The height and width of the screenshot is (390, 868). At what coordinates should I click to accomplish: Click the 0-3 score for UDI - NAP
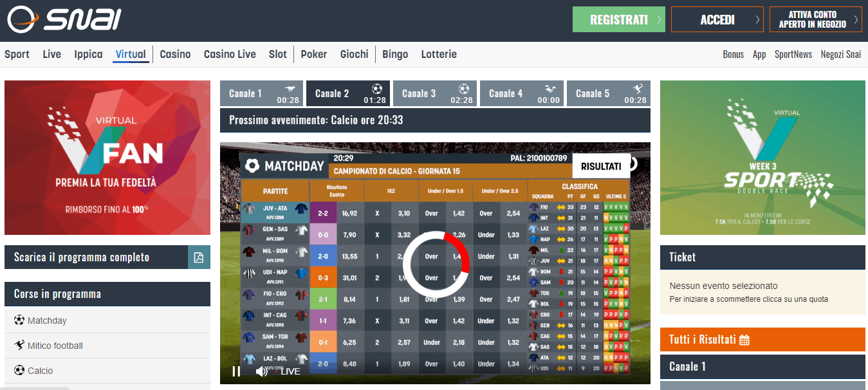(323, 278)
